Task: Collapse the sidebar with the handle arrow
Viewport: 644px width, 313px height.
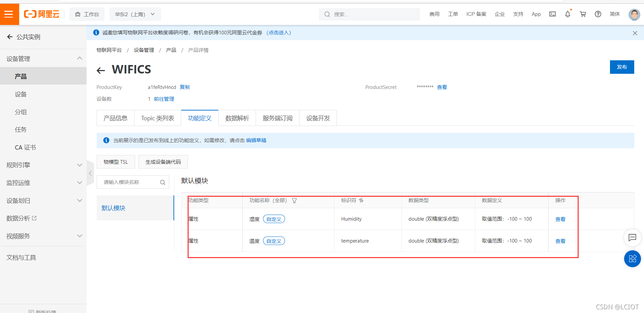Action: 90,173
